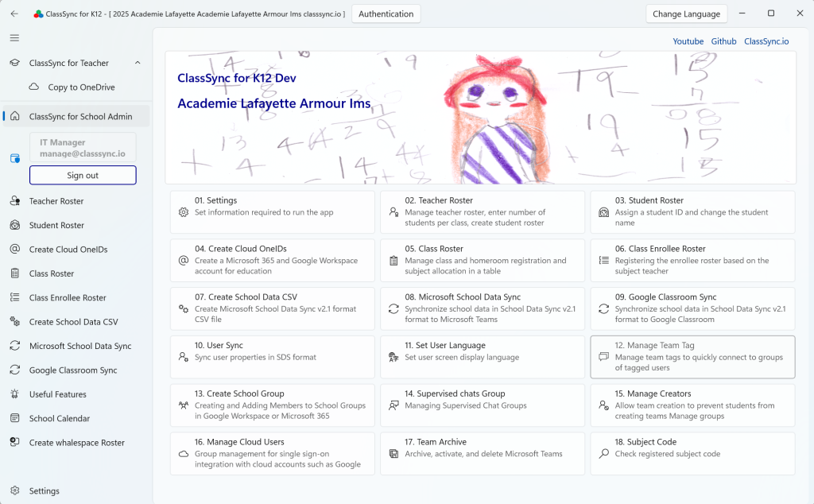Click the 15. Manage Creators card icon
Screen dimensions: 814x504
pyautogui.click(x=604, y=405)
